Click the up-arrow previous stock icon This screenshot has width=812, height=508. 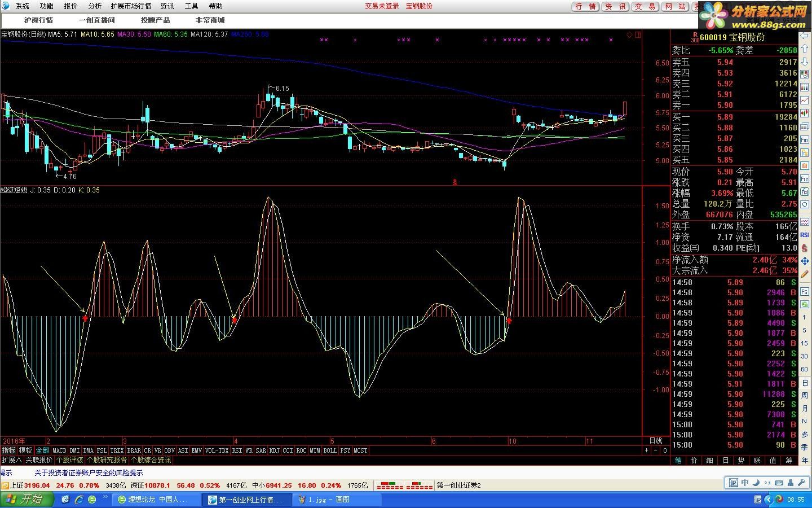[x=805, y=48]
